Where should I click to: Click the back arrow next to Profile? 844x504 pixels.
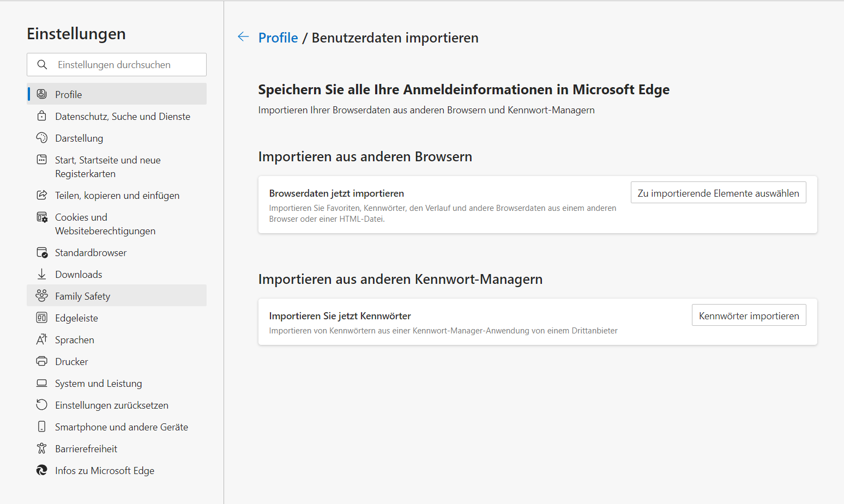[243, 37]
